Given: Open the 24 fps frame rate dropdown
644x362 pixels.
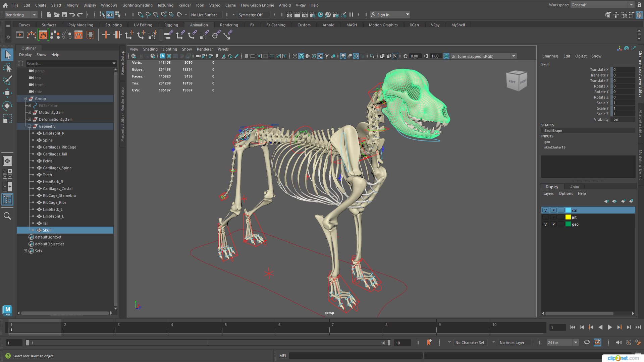Looking at the screenshot, I should (563, 342).
